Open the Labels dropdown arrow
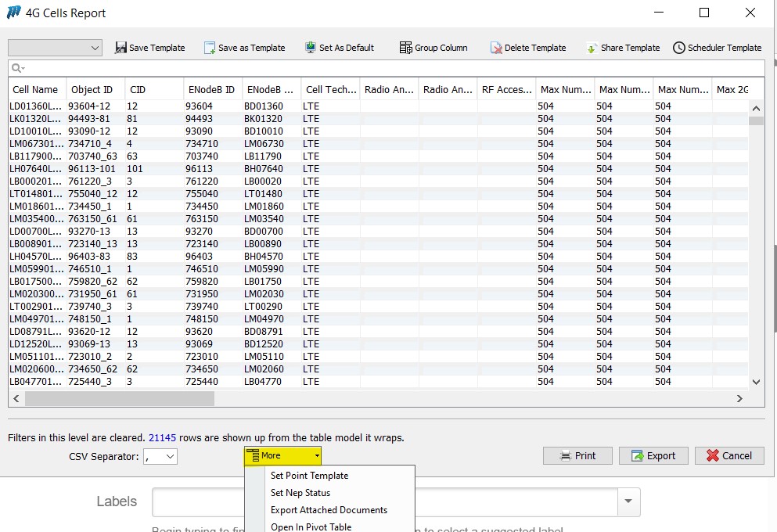 coord(628,501)
